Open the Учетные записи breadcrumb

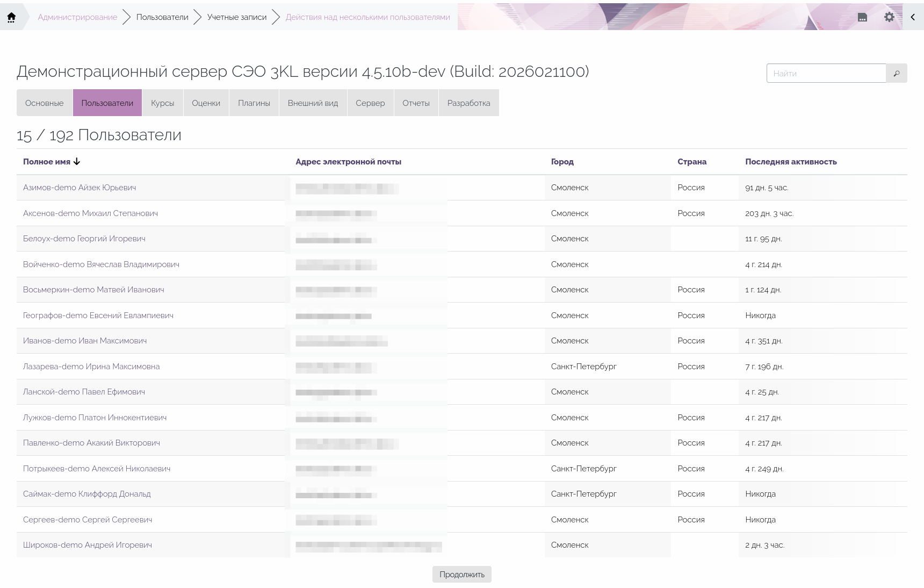[237, 17]
